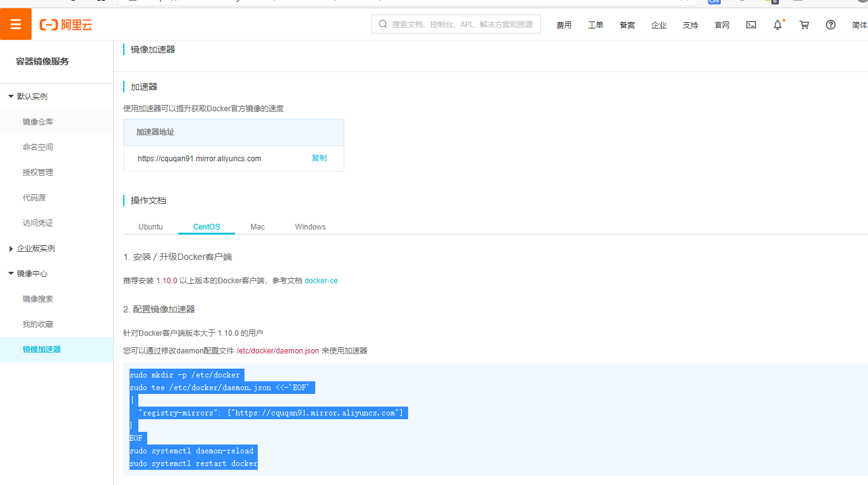The height and width of the screenshot is (485, 868).
Task: Click the 'sudo systemctl restart docker' line
Action: 194,464
